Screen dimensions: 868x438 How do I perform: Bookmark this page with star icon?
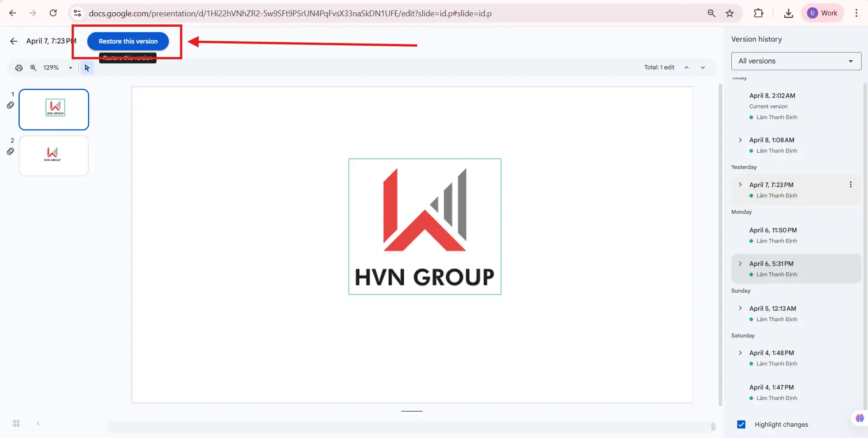point(730,13)
